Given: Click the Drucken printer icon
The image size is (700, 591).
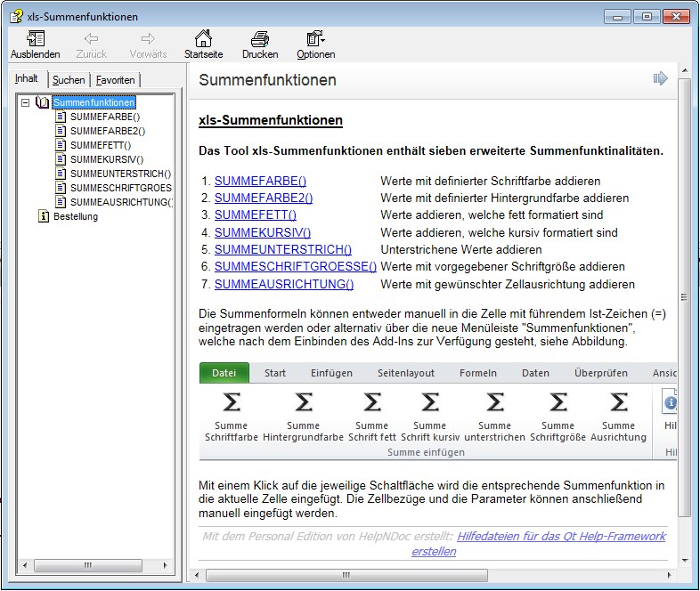Looking at the screenshot, I should 260,39.
